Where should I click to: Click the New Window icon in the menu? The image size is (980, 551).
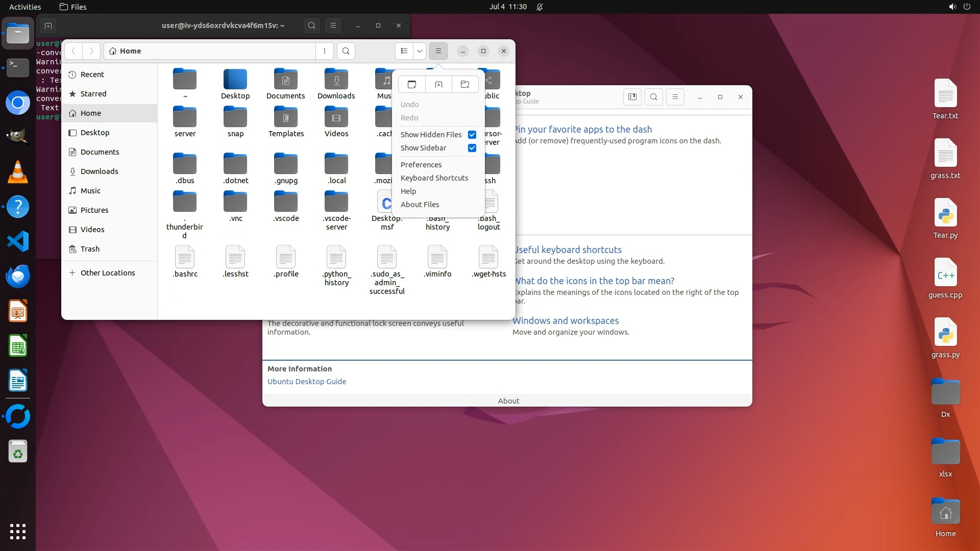click(x=412, y=84)
